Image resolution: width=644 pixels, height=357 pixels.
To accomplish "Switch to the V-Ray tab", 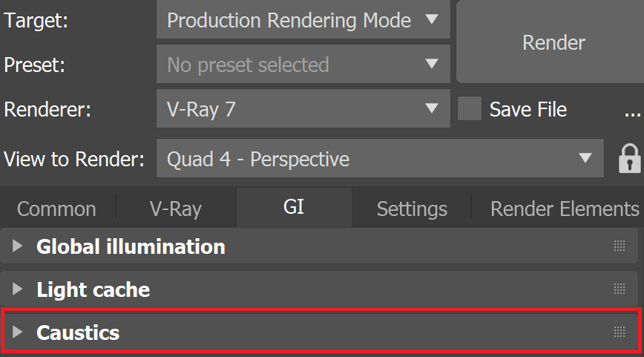I will 176,209.
